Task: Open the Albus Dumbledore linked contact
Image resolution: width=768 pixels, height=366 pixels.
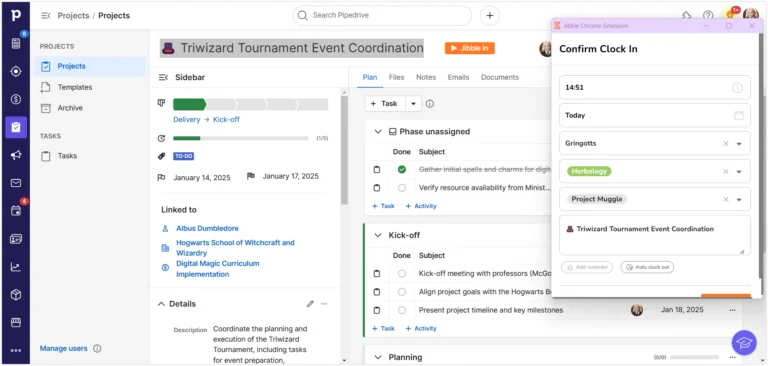Action: pos(207,228)
